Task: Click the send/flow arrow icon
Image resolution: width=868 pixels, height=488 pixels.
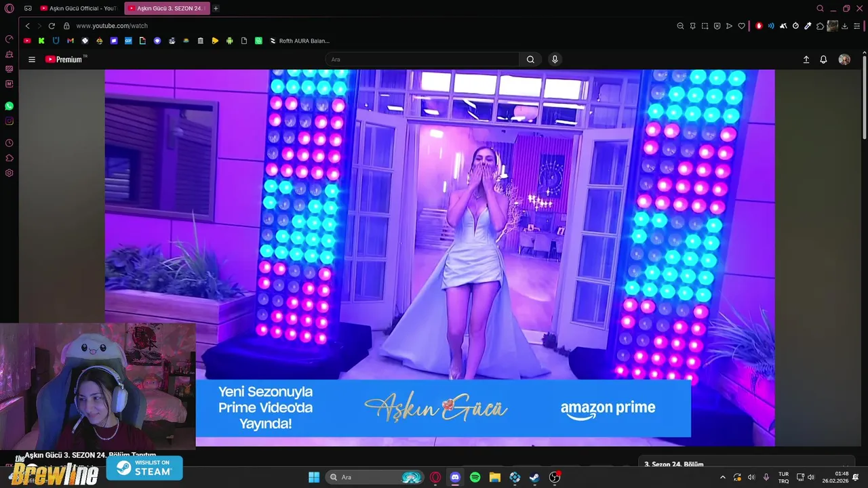Action: [729, 26]
